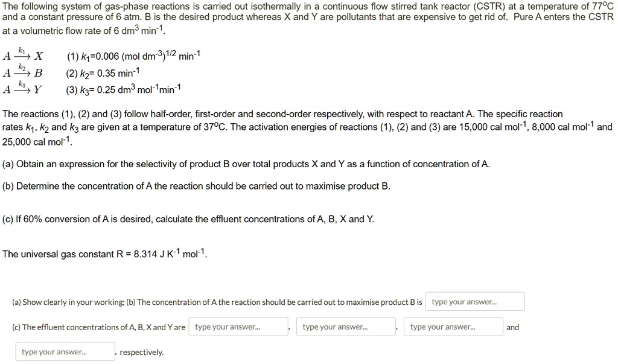The width and height of the screenshot is (618, 364).
Task: Click the first effluent concentration answer box
Action: tap(238, 326)
